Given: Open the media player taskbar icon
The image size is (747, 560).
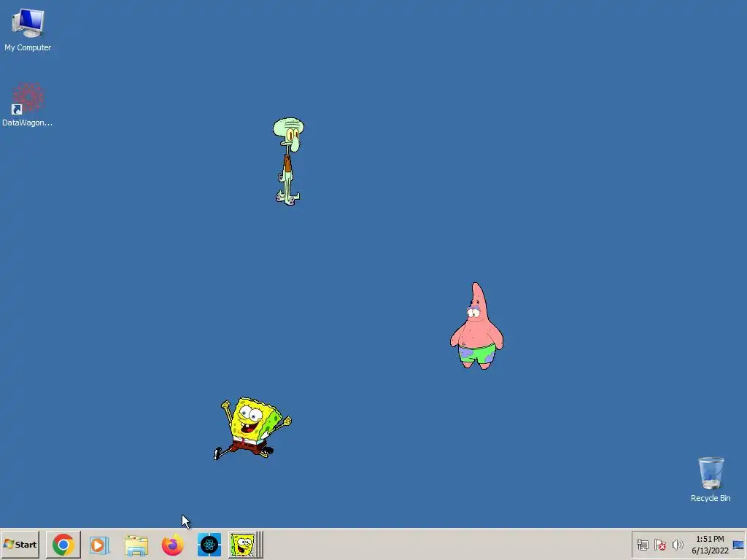Looking at the screenshot, I should click(99, 545).
